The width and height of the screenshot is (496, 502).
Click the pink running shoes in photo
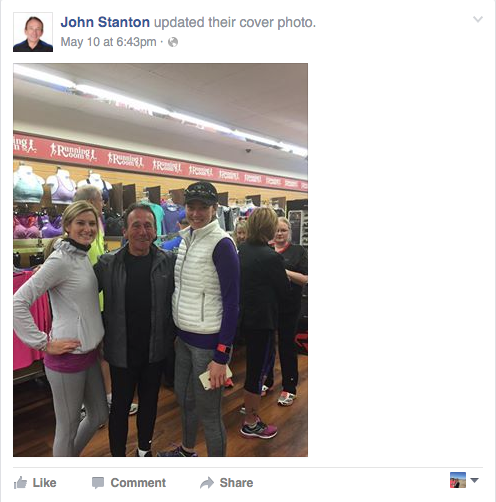pyautogui.click(x=258, y=429)
